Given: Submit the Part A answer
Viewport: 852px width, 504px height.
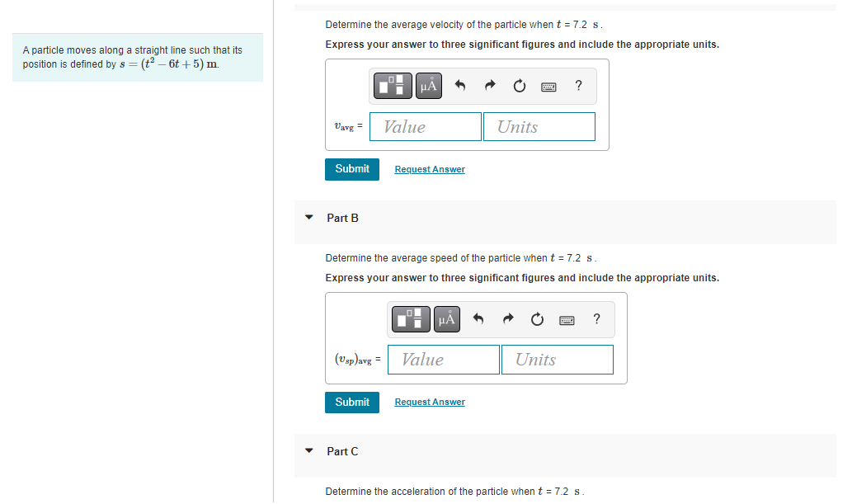Looking at the screenshot, I should coord(352,169).
